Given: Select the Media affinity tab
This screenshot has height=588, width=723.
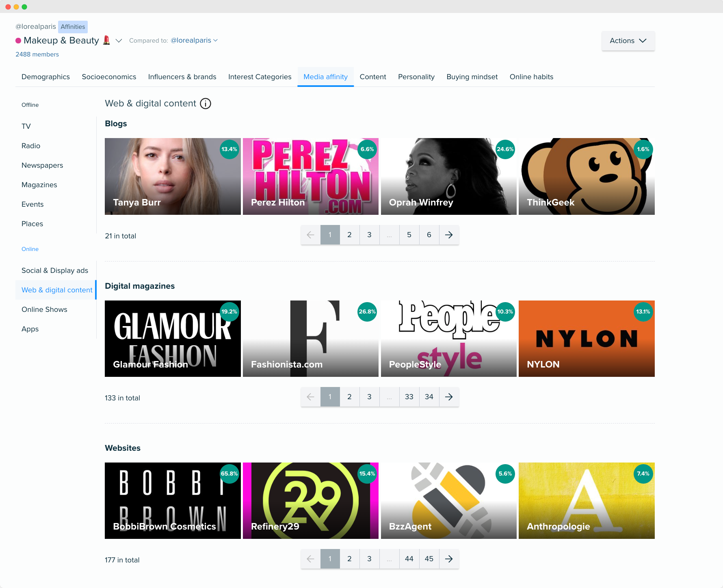Looking at the screenshot, I should tap(325, 77).
